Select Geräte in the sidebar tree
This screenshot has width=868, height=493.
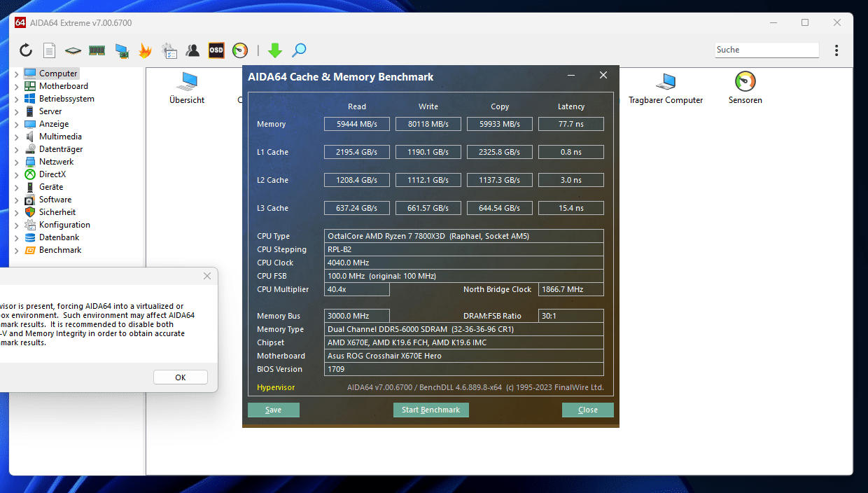tap(51, 187)
